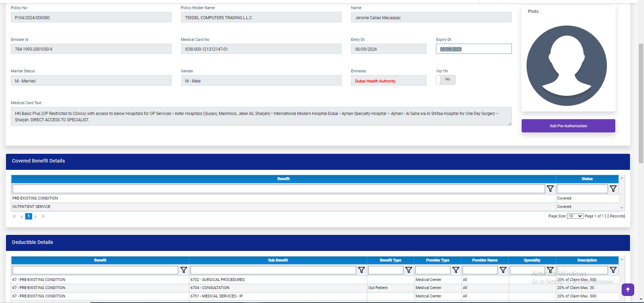The height and width of the screenshot is (303, 644).
Task: Select page 1 in the pager
Action: [x=29, y=216]
